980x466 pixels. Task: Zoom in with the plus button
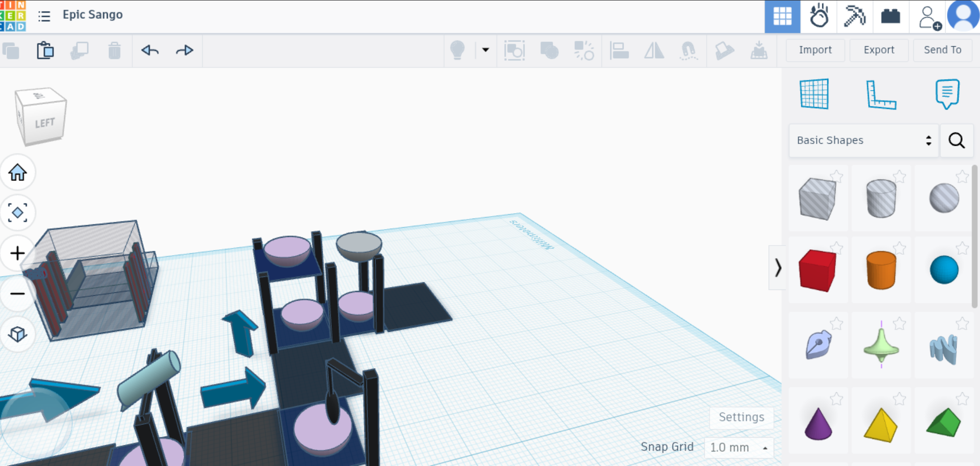tap(17, 253)
